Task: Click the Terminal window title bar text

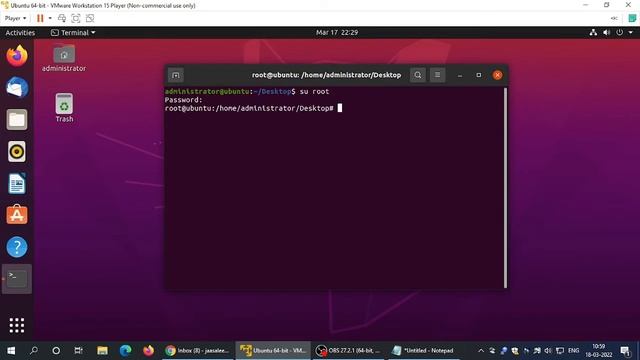Action: [x=326, y=75]
